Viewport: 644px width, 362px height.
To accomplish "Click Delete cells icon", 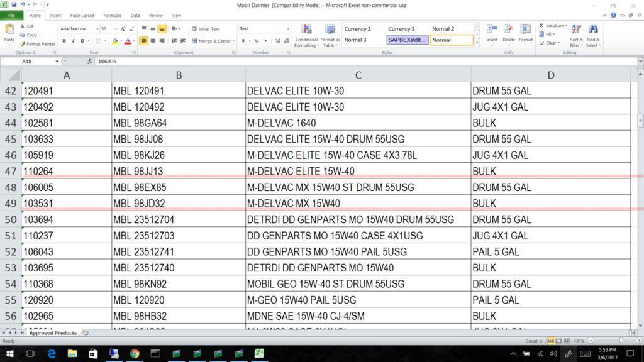I will coord(508,29).
